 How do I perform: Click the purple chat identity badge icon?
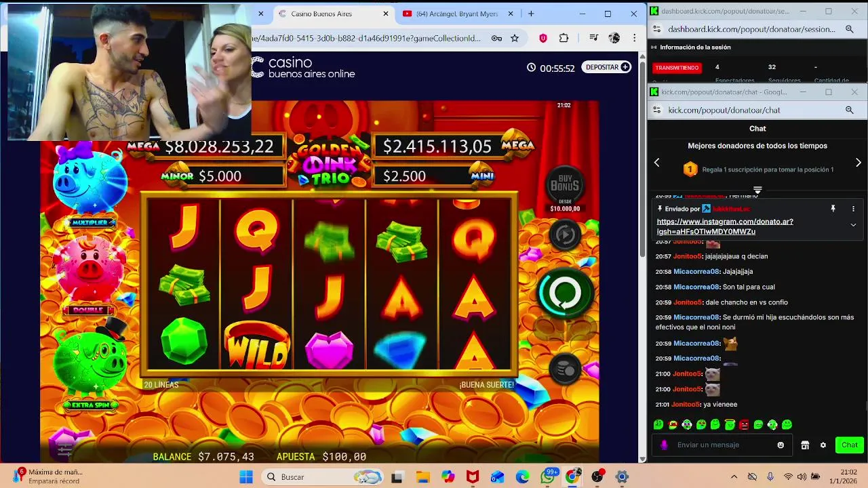point(664,445)
